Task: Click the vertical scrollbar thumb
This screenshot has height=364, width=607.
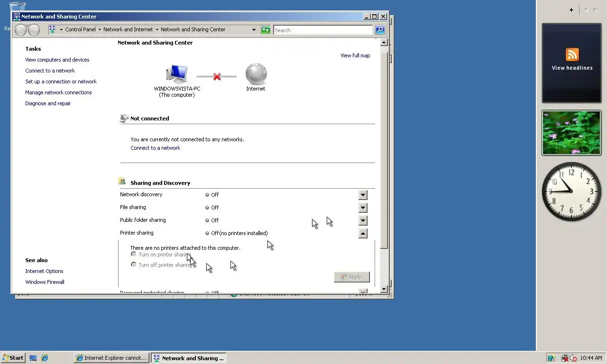Action: point(384,151)
